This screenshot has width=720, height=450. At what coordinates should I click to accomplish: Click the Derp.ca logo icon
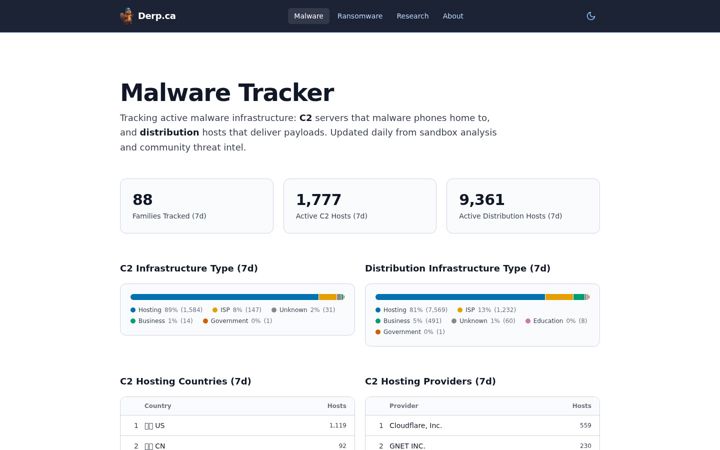(x=127, y=16)
